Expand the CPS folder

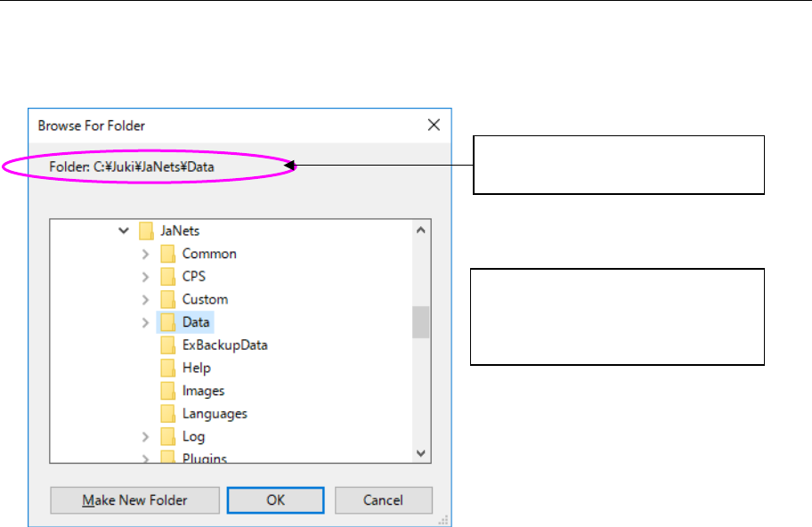(145, 277)
